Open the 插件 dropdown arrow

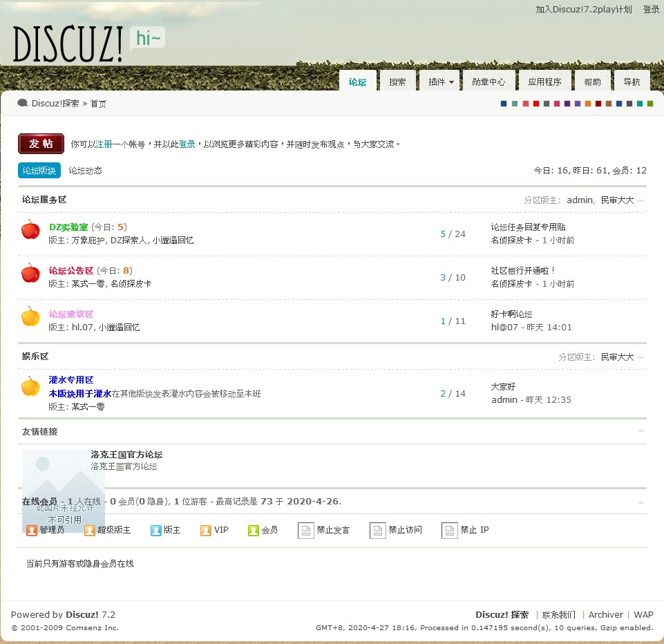pyautogui.click(x=451, y=82)
